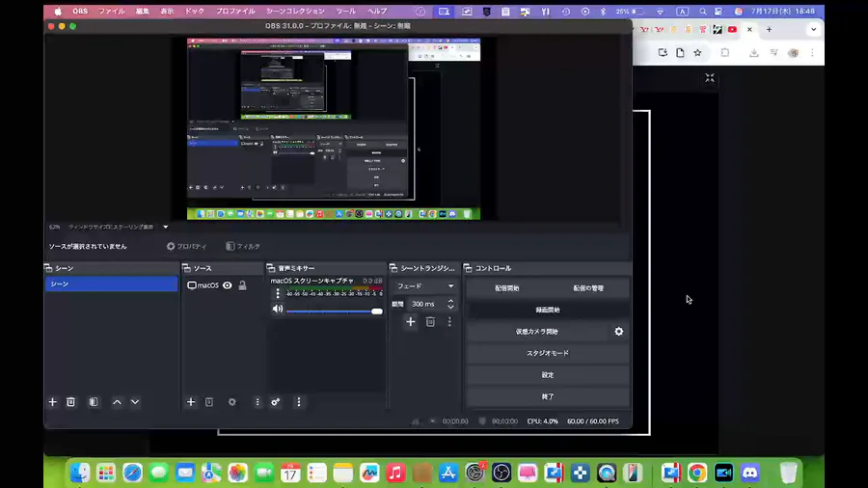Open Sources panel three-dot more menu
The width and height of the screenshot is (868, 488).
[x=258, y=402]
